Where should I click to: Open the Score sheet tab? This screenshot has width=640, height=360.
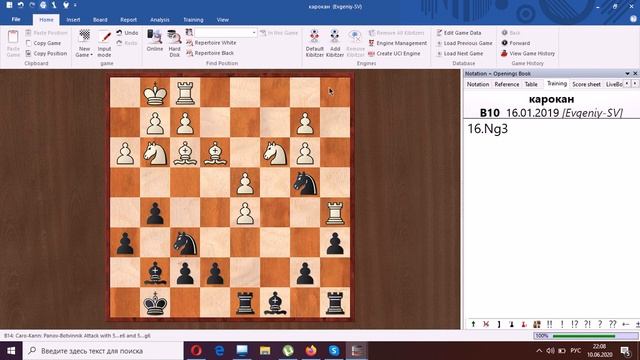(x=586, y=84)
